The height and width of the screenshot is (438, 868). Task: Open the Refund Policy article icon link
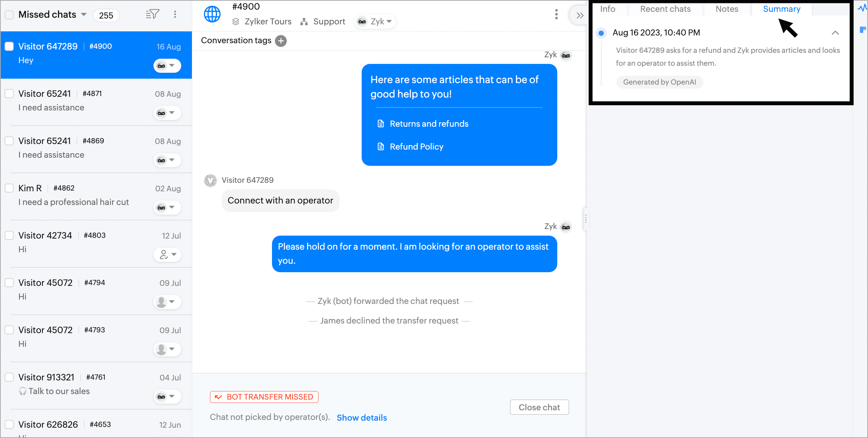(381, 147)
